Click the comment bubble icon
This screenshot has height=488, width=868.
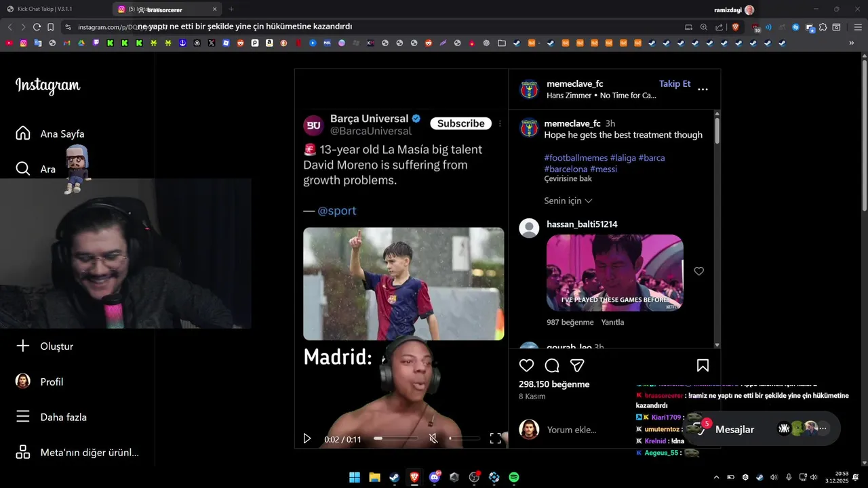coord(552,365)
